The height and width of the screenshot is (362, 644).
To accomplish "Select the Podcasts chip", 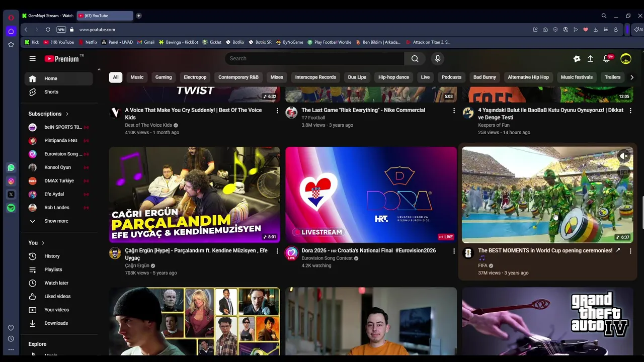I will (x=451, y=77).
